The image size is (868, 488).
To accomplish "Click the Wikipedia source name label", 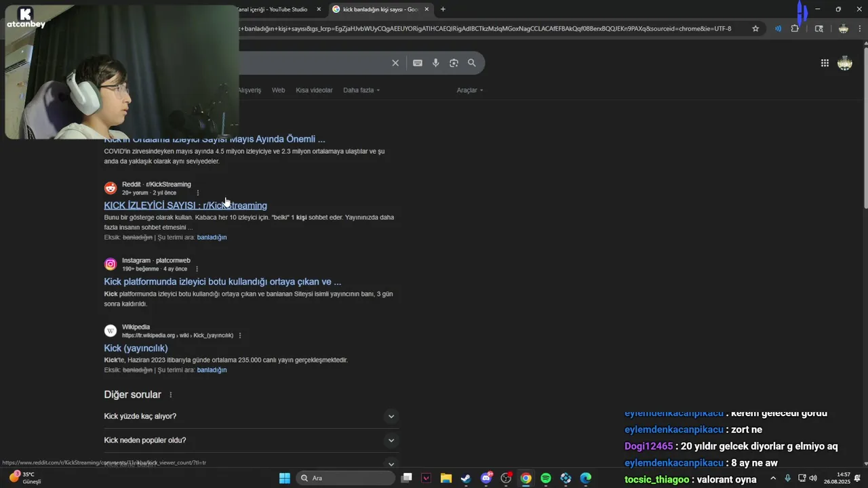I will pos(136,327).
